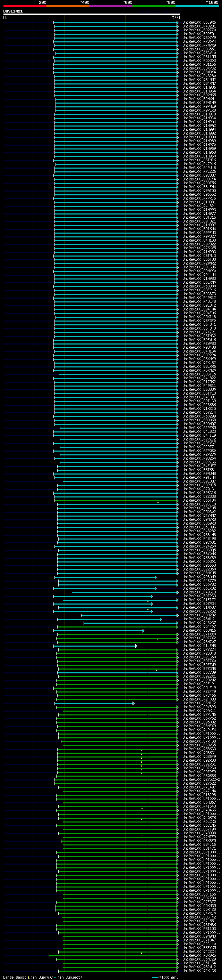Image resolution: width=222 pixels, height=980 pixels.
Task: Open hit UniRef100_C8XPS2
Action: point(199,68)
